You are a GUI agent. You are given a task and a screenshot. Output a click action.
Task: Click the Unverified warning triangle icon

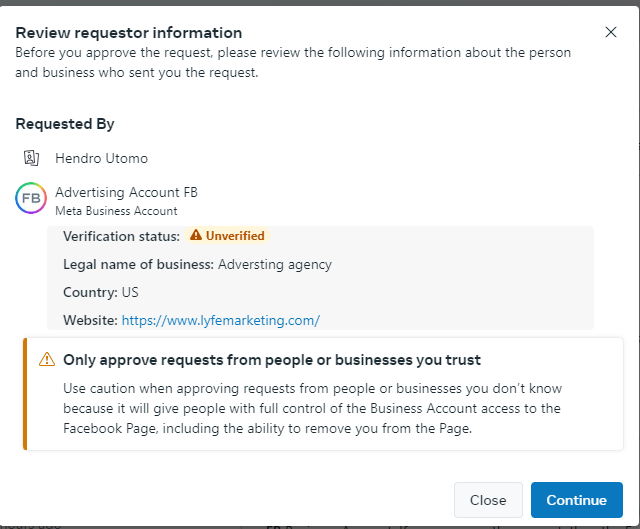pyautogui.click(x=196, y=235)
